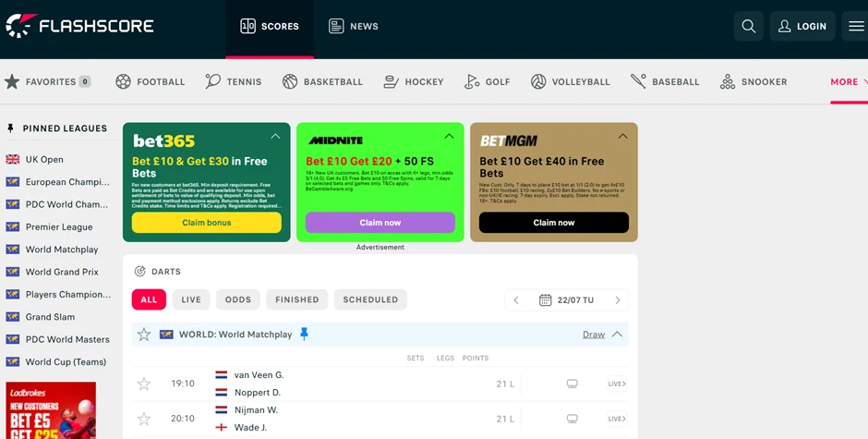
Task: Star the van Veen vs Noppert match
Action: (144, 384)
